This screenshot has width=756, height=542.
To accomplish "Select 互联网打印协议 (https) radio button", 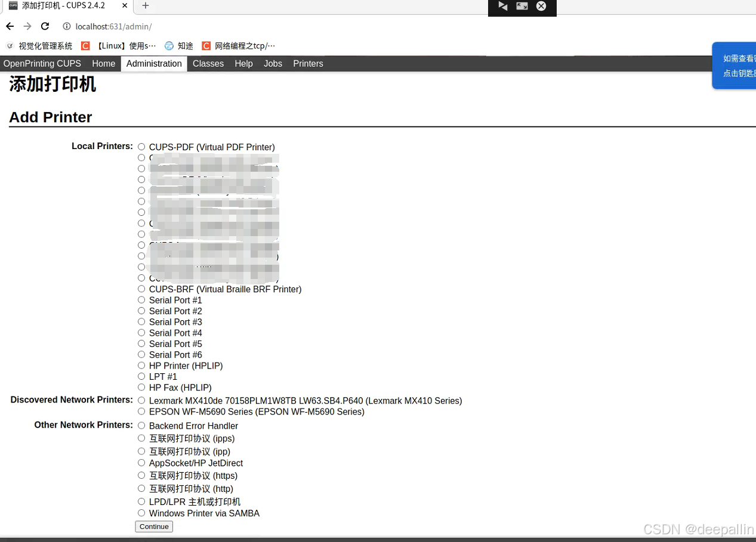I will click(x=141, y=475).
